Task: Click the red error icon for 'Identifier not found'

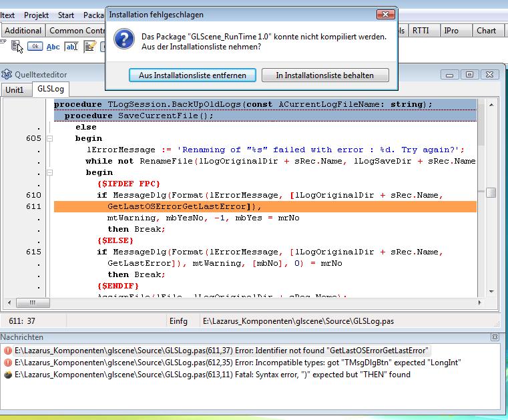Action: 7,351
